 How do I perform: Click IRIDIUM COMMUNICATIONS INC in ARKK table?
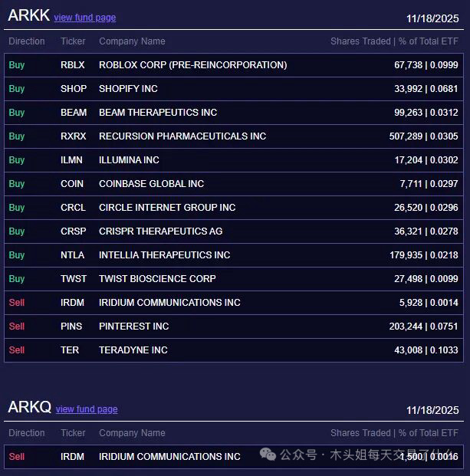click(169, 303)
